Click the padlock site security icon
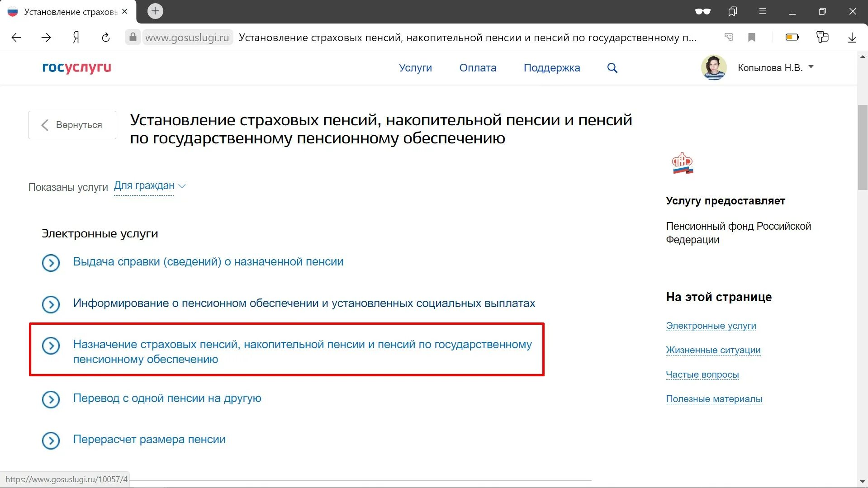The image size is (868, 488). tap(133, 37)
